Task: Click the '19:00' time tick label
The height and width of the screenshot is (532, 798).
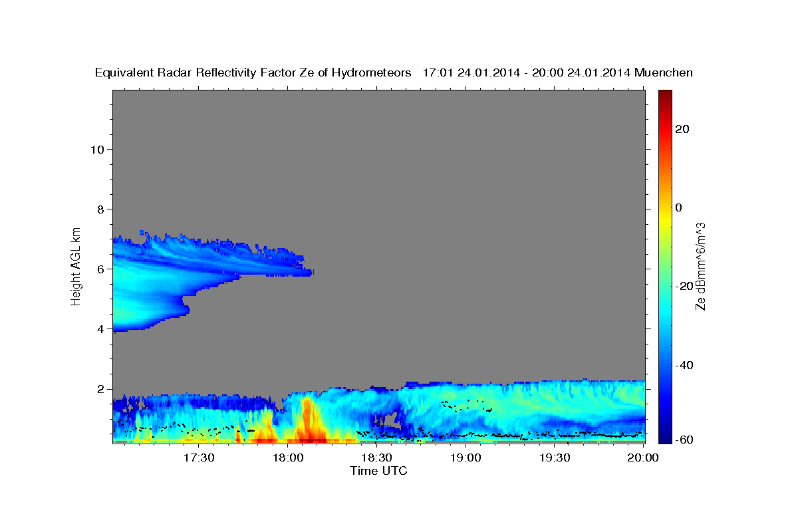Action: 465,458
